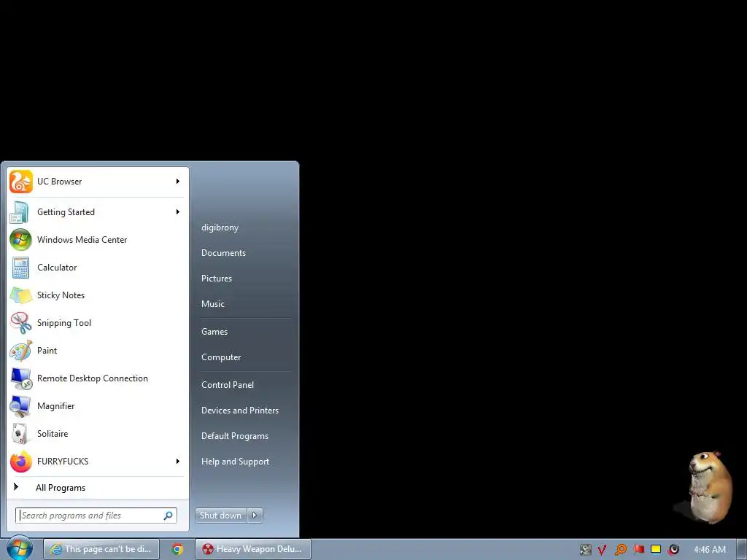Launch the Solitaire cards icon
The image size is (747, 560).
click(x=20, y=433)
